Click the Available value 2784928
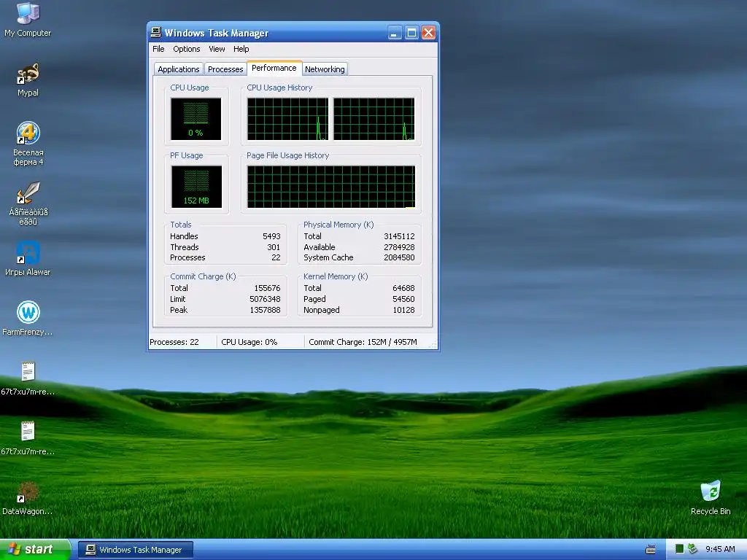The width and height of the screenshot is (747, 560). click(x=399, y=247)
